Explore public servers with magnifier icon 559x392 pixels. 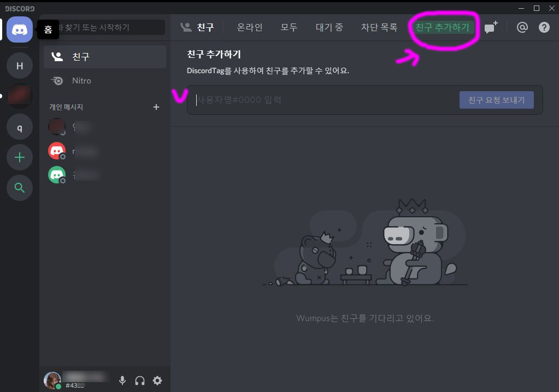(x=20, y=188)
